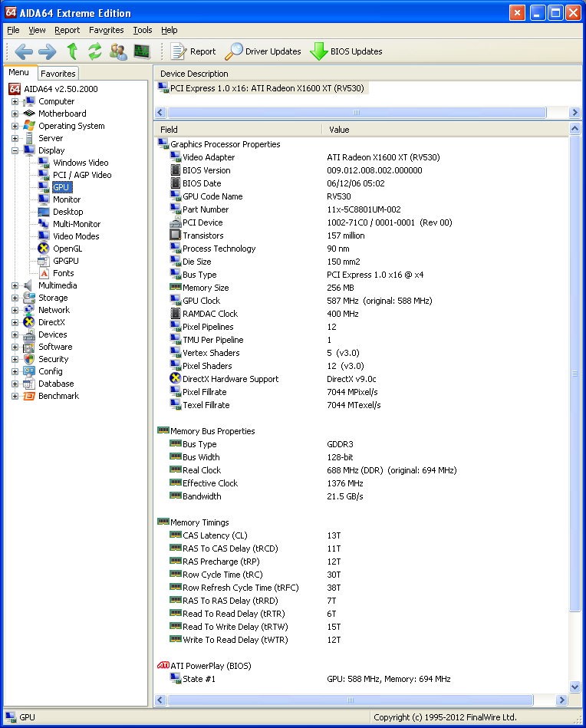The image size is (586, 728).
Task: Click the green Up level arrow
Action: click(72, 51)
